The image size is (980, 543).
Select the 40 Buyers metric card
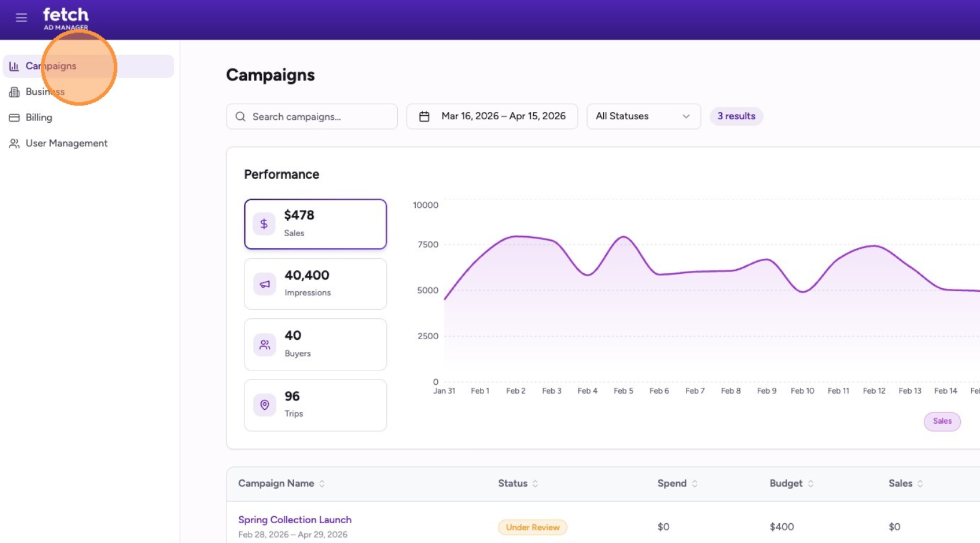click(x=315, y=345)
